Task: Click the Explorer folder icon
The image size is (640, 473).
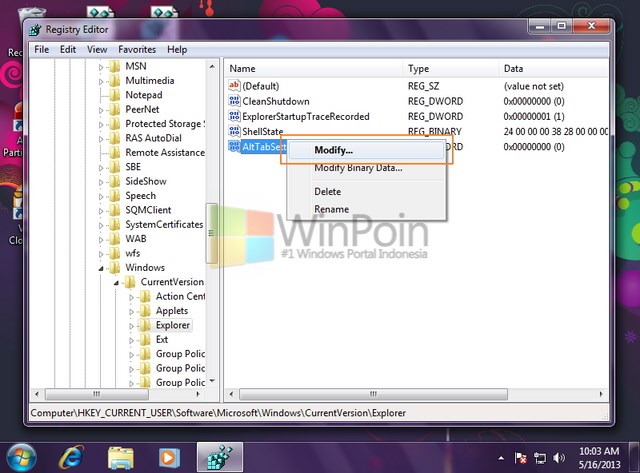Action: (145, 325)
